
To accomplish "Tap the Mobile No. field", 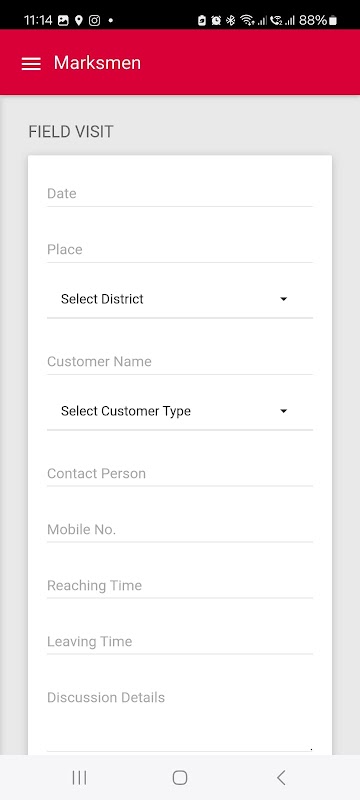I will [x=179, y=530].
